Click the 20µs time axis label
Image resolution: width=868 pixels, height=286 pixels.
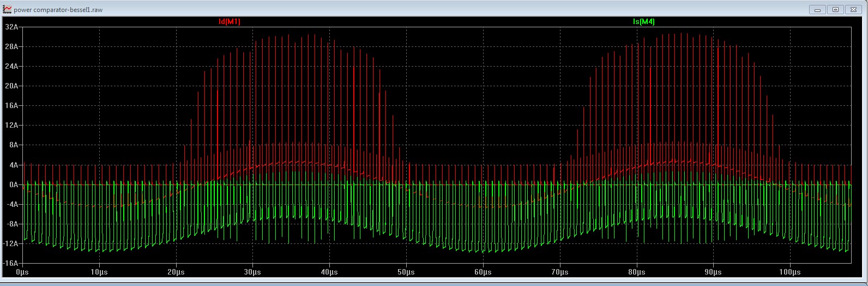[x=175, y=272]
